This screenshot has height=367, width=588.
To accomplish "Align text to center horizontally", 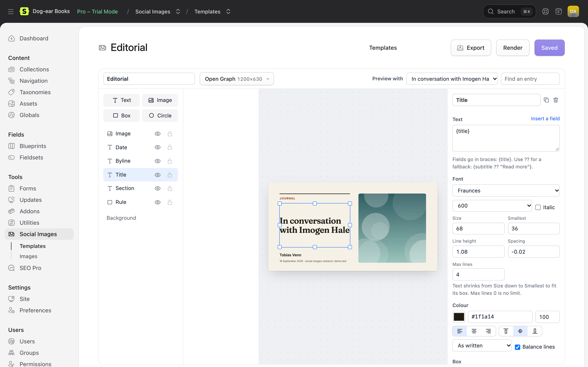I will (x=474, y=331).
